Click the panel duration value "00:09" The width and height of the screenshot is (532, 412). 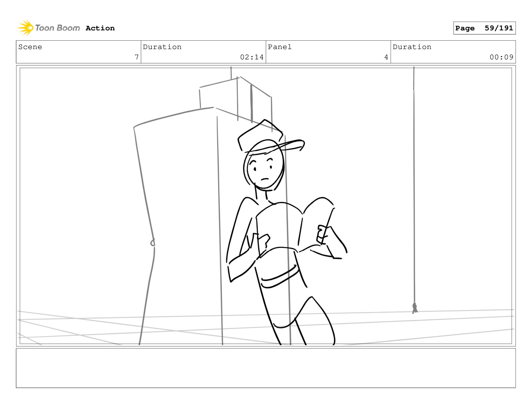click(x=501, y=57)
